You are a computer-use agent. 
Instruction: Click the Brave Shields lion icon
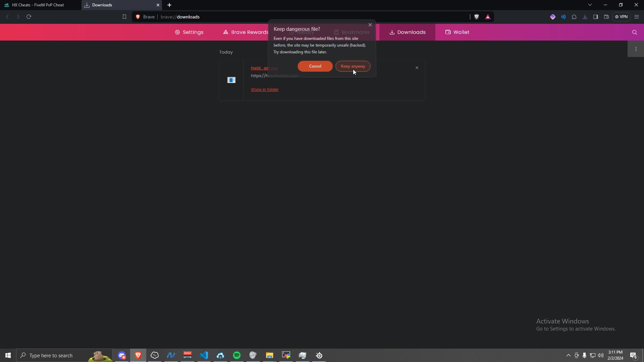477,17
